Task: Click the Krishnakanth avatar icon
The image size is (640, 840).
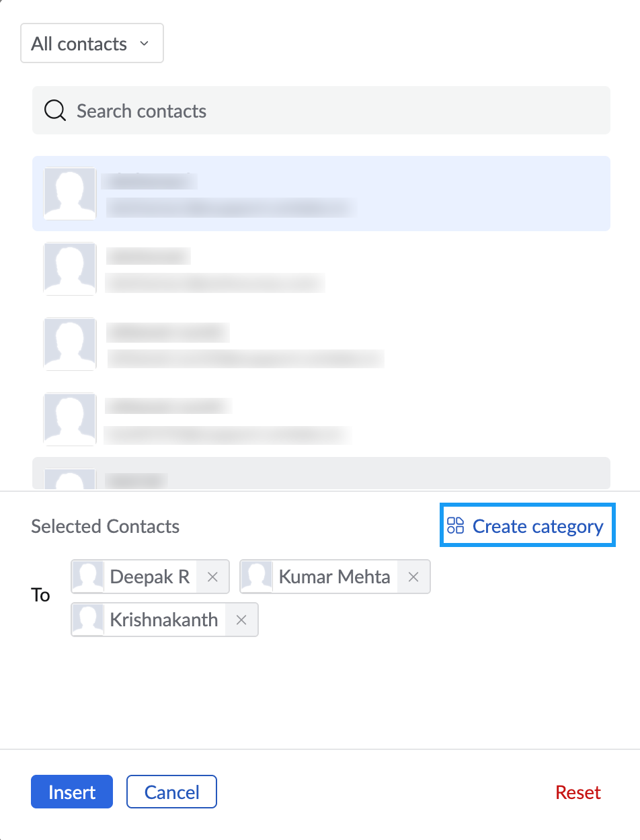Action: (x=88, y=620)
